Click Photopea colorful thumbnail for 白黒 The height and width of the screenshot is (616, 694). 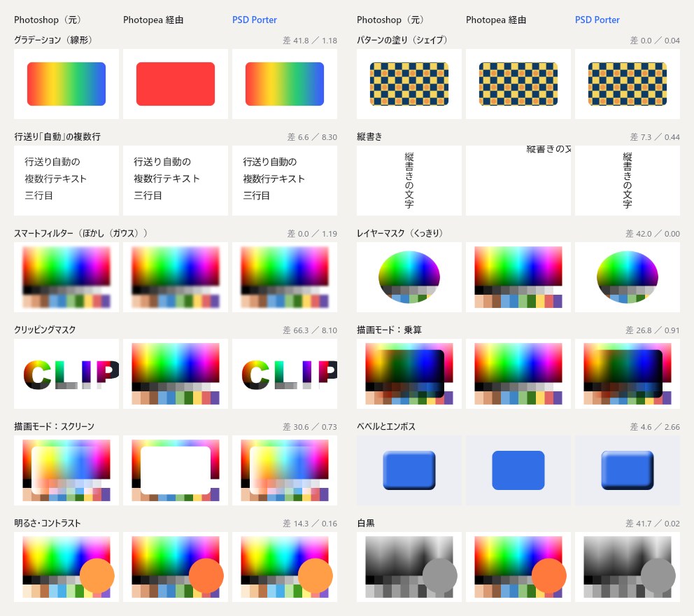518,567
